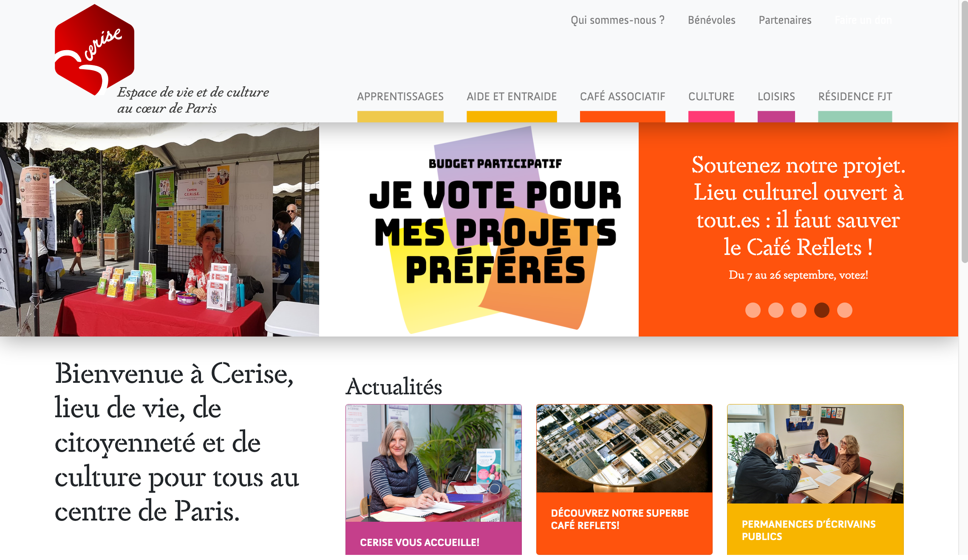Open the Partenaires link
This screenshot has height=560, width=968.
click(785, 20)
